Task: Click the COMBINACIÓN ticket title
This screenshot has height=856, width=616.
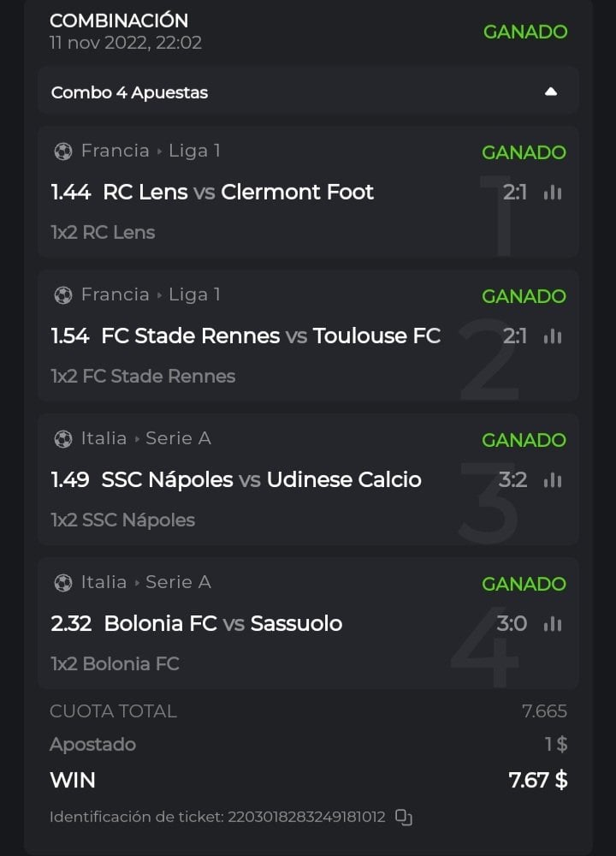Action: (119, 21)
